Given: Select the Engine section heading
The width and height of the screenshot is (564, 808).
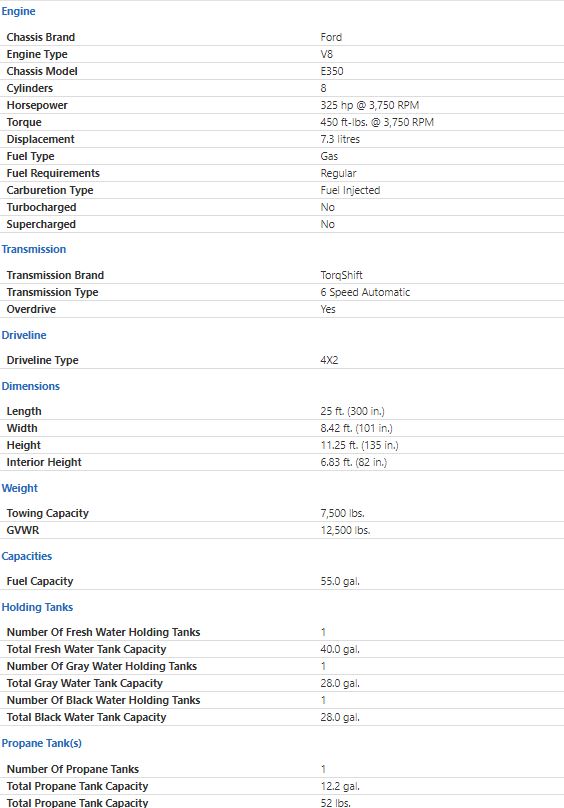Looking at the screenshot, I should point(19,11).
